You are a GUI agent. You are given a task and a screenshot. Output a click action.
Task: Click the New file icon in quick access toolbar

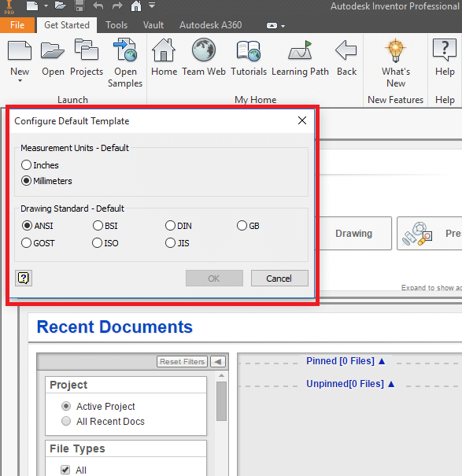(x=32, y=6)
